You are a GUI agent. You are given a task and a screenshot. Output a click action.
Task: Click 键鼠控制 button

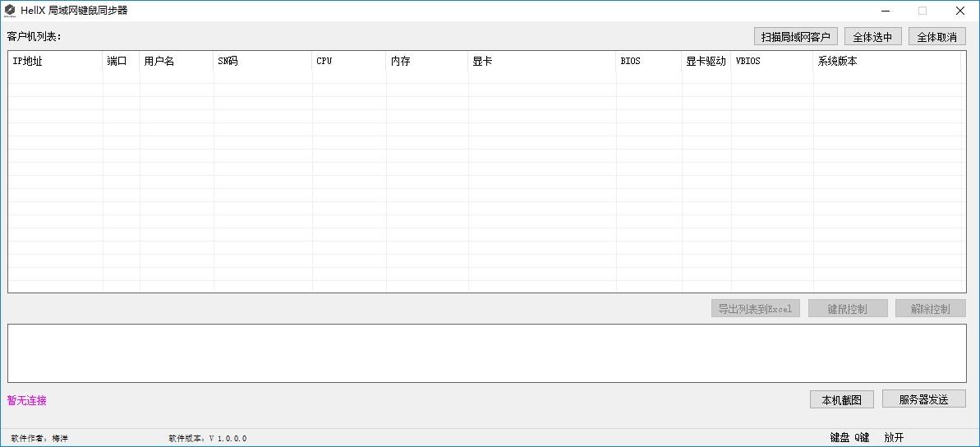click(x=848, y=308)
